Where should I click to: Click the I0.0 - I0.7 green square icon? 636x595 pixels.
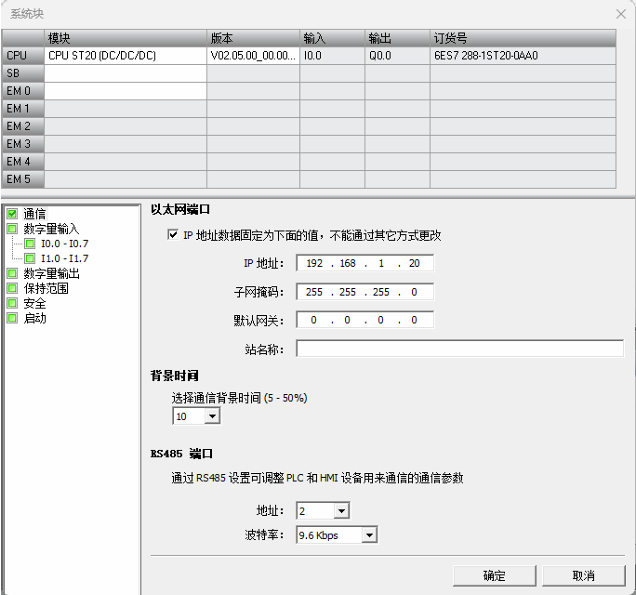pos(30,243)
